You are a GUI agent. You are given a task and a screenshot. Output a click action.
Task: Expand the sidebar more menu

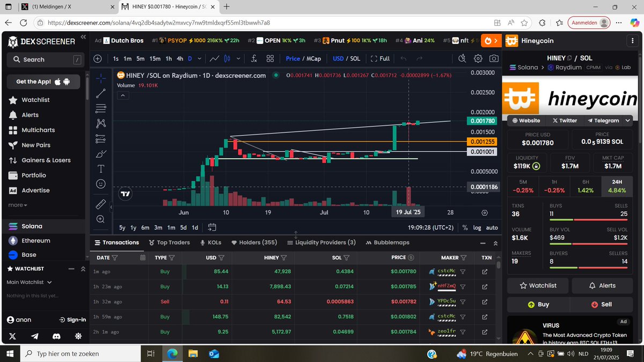pos(18,205)
